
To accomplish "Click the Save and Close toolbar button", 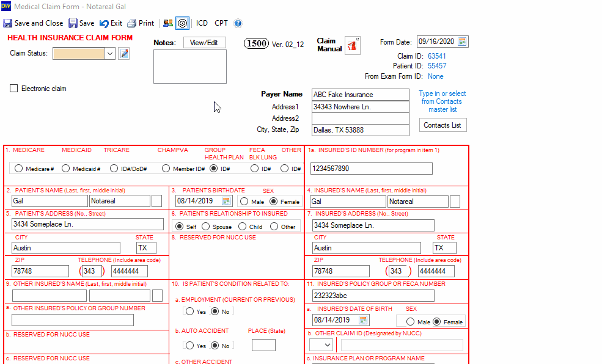I will [x=33, y=23].
